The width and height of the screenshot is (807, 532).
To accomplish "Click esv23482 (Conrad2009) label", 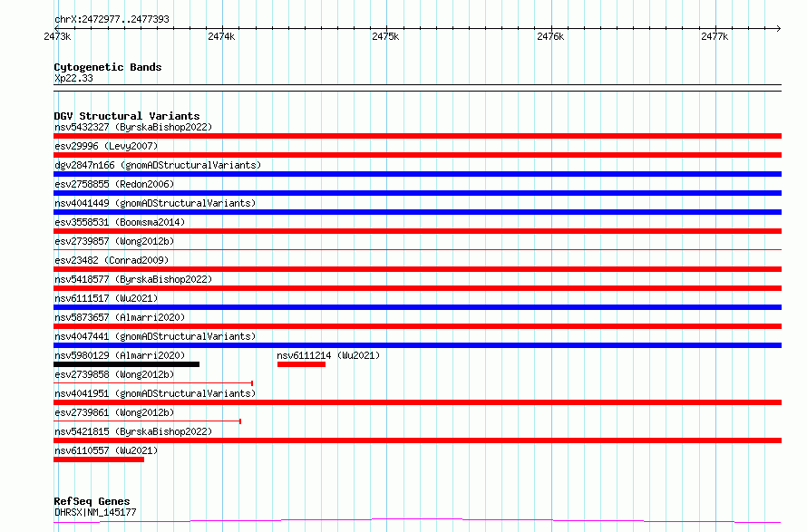I will click(x=112, y=260).
